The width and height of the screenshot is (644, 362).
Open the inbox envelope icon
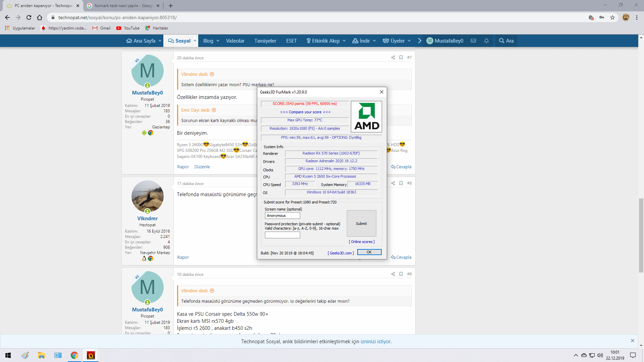(473, 41)
